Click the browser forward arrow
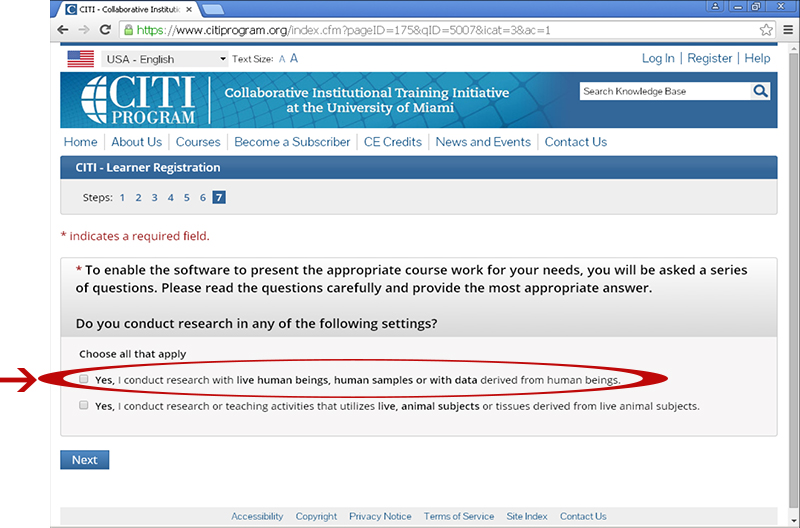The height and width of the screenshot is (528, 800). (84, 30)
